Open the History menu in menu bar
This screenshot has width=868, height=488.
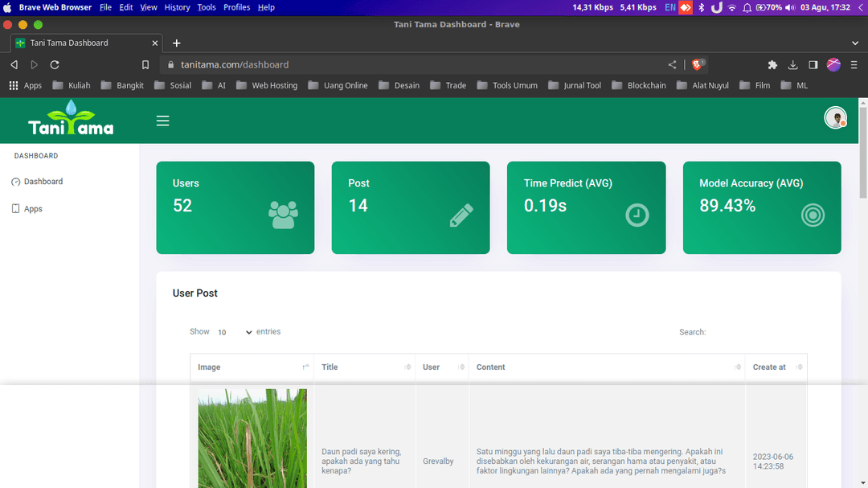click(177, 7)
